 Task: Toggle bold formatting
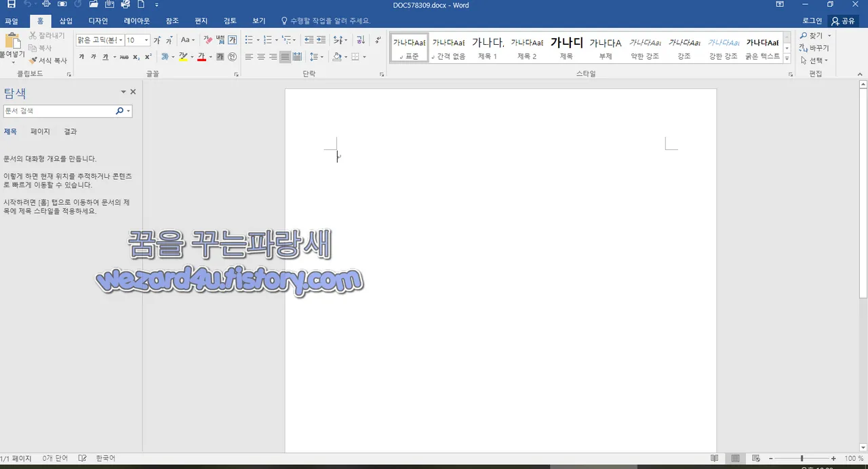(81, 57)
